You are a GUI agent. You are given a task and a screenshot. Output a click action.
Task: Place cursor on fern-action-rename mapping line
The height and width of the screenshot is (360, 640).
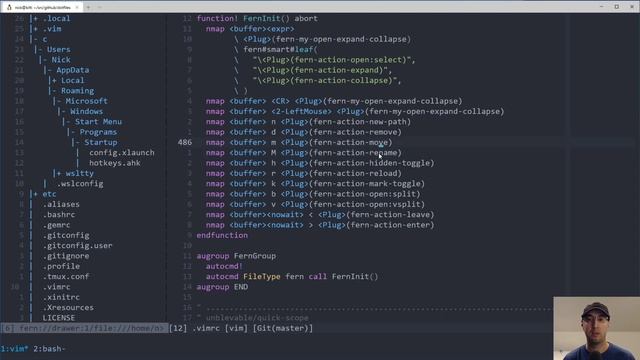coord(304,153)
